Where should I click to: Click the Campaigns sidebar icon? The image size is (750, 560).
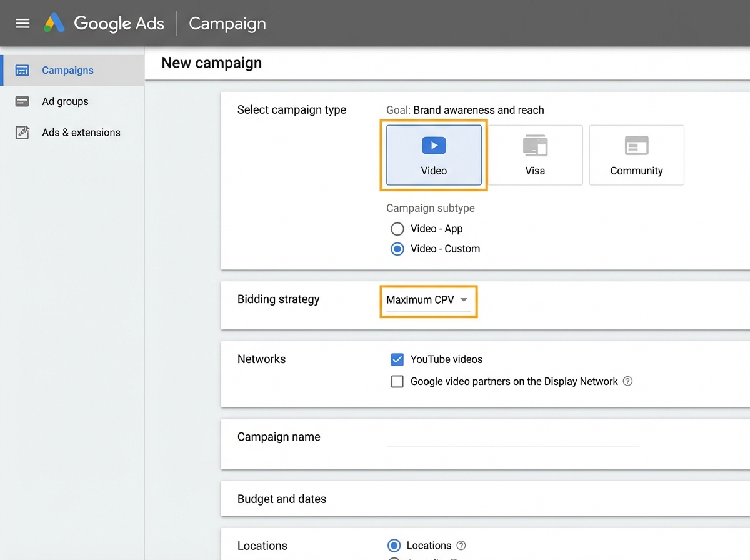(x=21, y=70)
